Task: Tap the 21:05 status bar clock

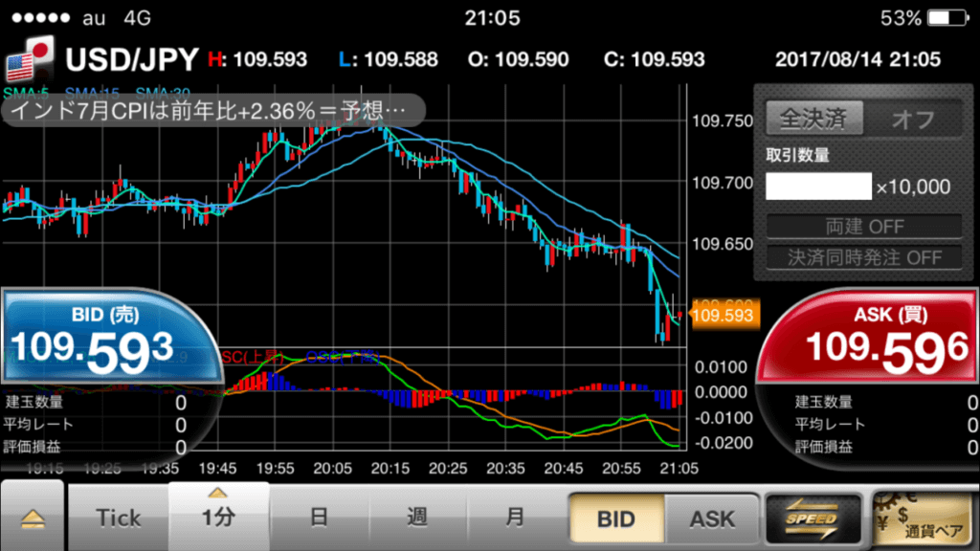Action: click(x=492, y=17)
